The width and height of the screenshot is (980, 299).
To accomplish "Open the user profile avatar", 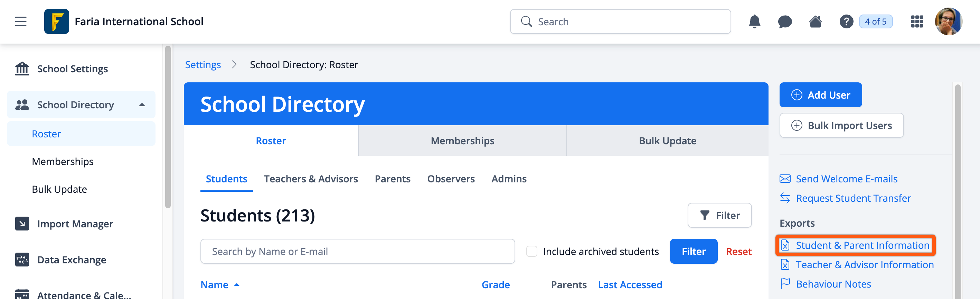I will [x=948, y=21].
